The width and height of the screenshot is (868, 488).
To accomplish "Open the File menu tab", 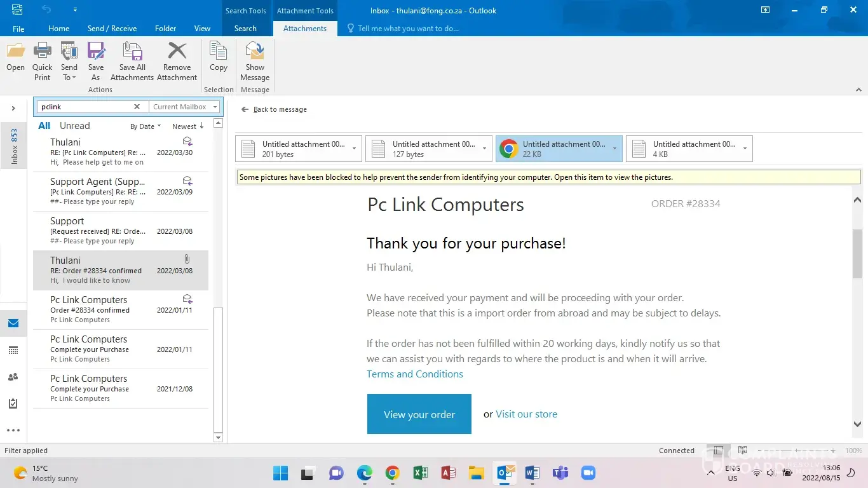I will click(x=18, y=29).
